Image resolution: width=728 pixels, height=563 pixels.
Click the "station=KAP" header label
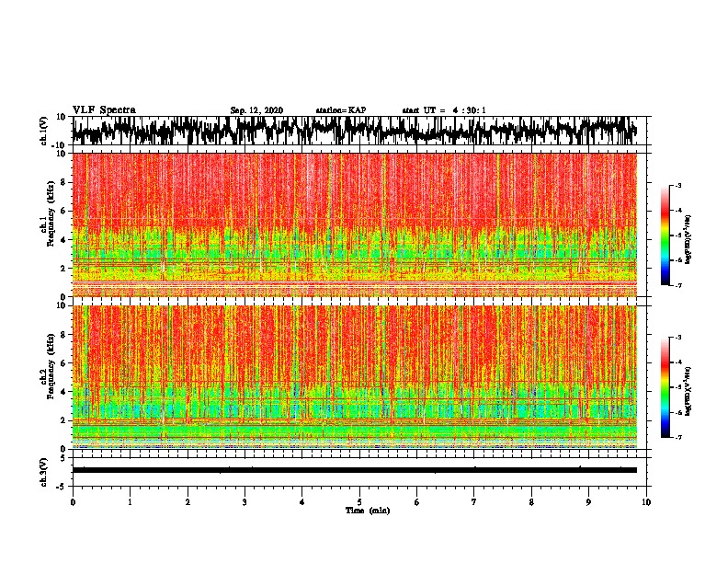(341, 110)
